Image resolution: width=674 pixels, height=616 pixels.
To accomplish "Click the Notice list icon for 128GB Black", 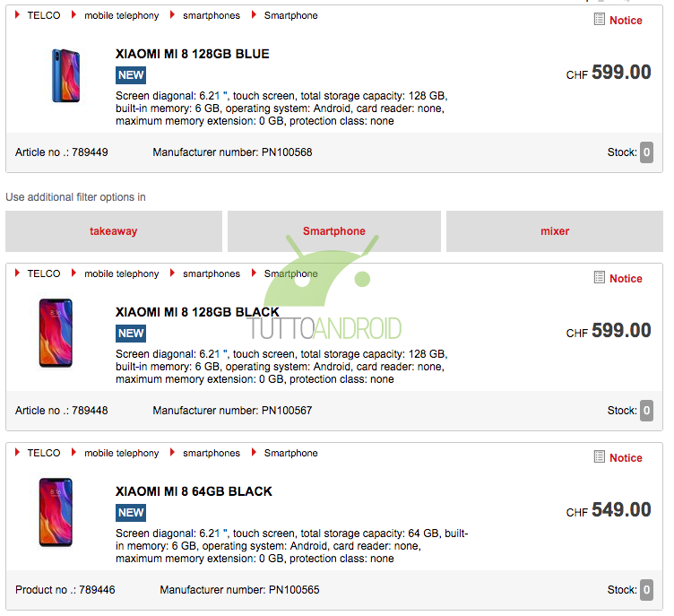I will [600, 278].
